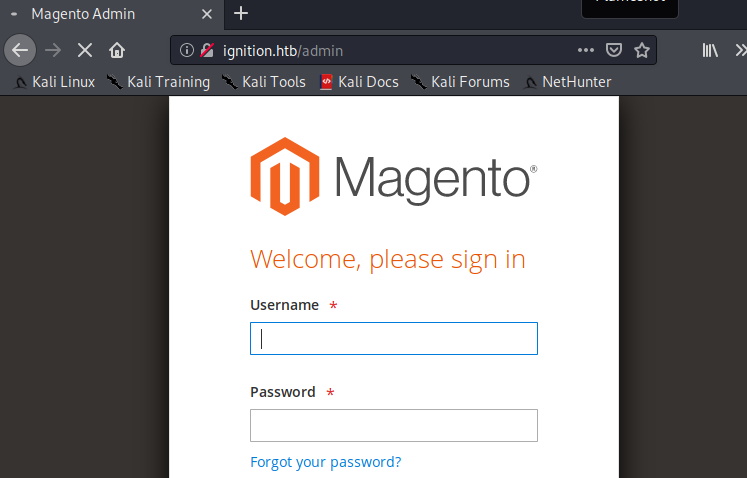This screenshot has height=478, width=747.
Task: Select the Magento Admin tab
Action: (x=100, y=14)
